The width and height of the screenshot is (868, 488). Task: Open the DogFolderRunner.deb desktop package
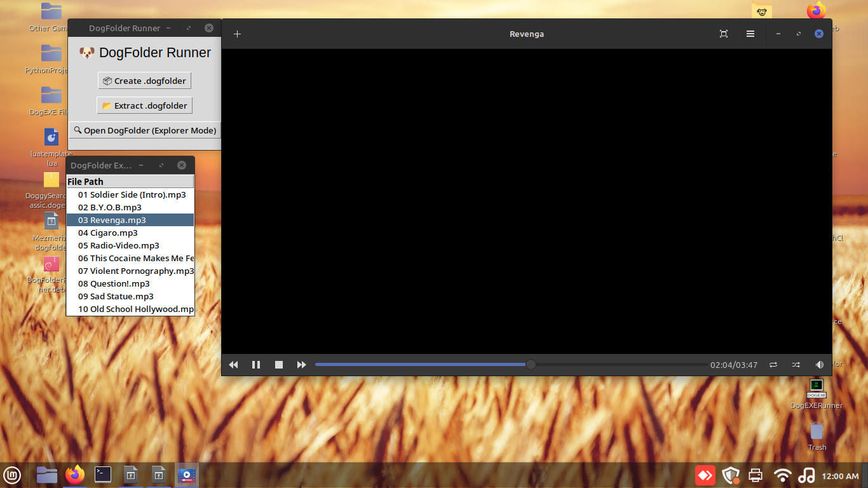click(51, 273)
